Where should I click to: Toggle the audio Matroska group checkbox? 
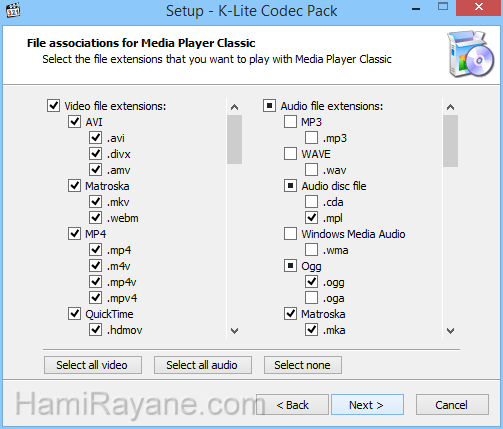pyautogui.click(x=290, y=313)
